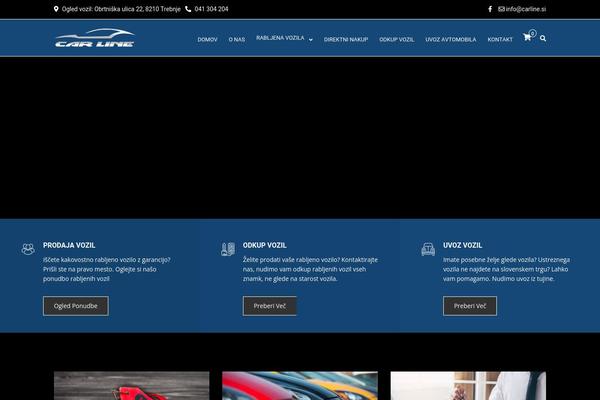Open the Facebook page icon
600x400 pixels.
(x=490, y=9)
